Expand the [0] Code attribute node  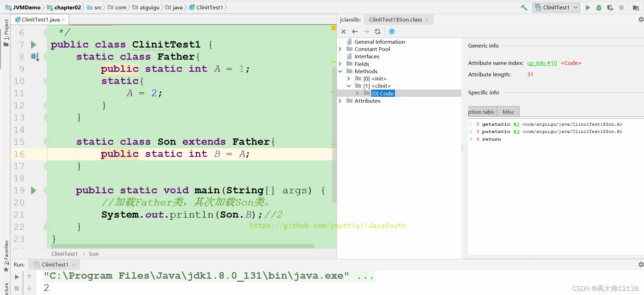[357, 93]
